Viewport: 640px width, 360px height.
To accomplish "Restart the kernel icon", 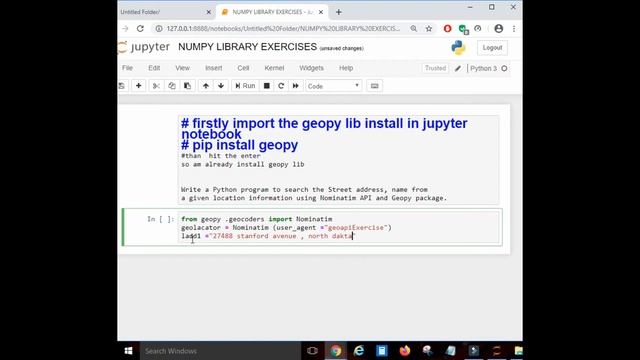I will [281, 86].
